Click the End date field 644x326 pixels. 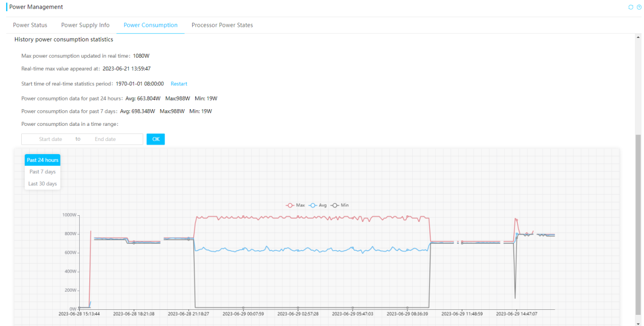coord(105,139)
